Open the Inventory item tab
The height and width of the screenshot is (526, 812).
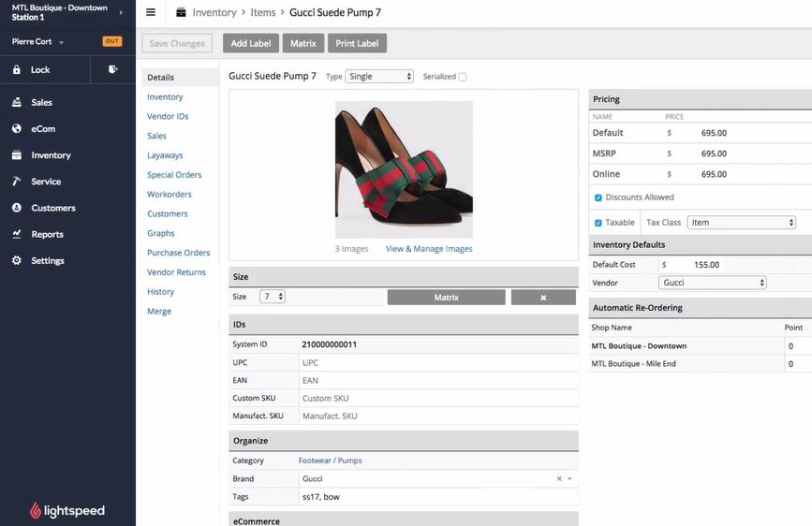point(165,96)
